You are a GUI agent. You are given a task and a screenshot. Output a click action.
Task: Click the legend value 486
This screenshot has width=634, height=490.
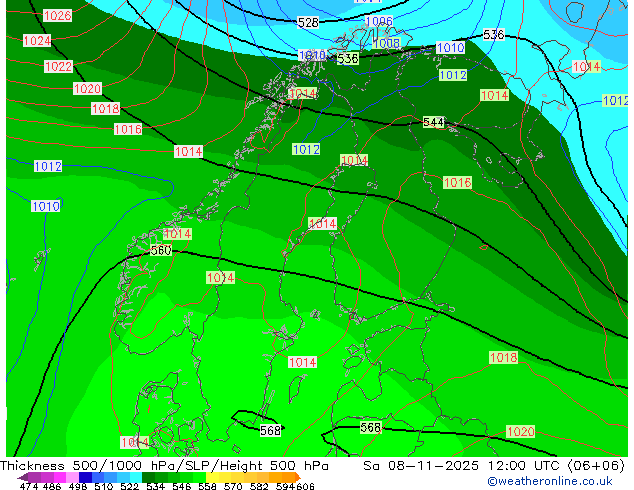pos(52,486)
